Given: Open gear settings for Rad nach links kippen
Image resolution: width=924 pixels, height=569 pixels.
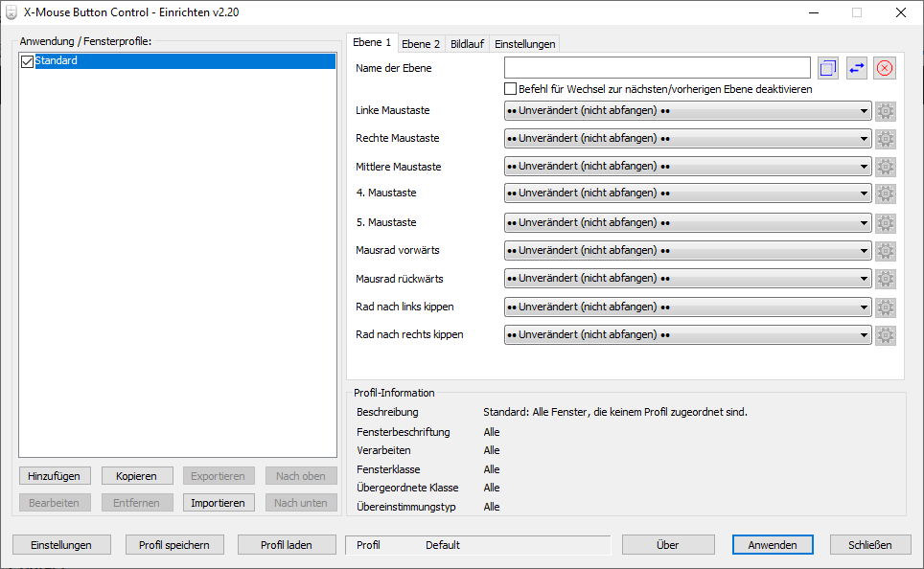Looking at the screenshot, I should [885, 307].
